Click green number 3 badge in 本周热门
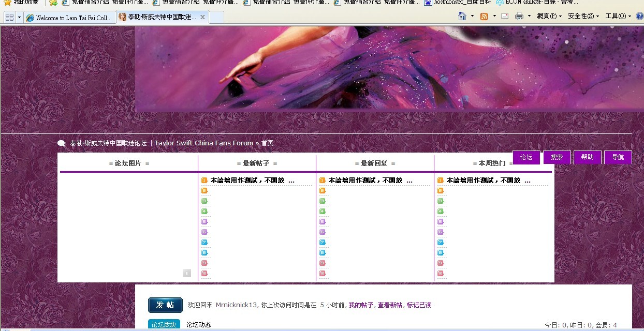 pyautogui.click(x=441, y=201)
